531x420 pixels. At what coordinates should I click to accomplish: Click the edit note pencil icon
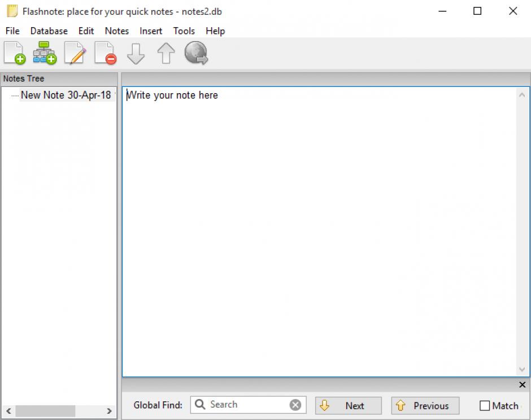click(x=75, y=53)
